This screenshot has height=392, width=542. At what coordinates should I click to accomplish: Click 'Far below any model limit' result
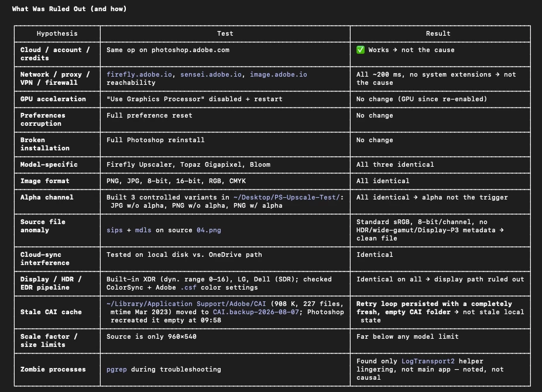(x=407, y=336)
